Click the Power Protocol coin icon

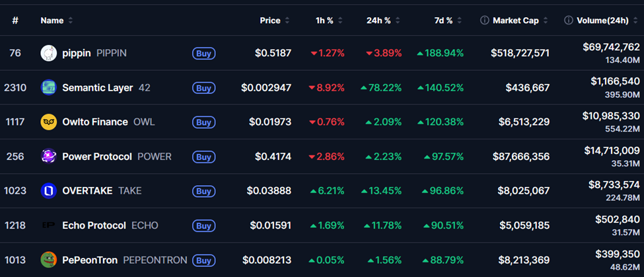(49, 157)
